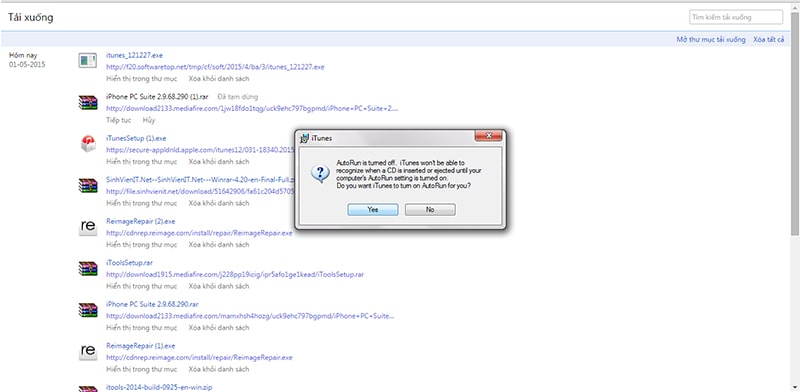Click the question mark icon in the iTunes dialog

pyautogui.click(x=320, y=174)
